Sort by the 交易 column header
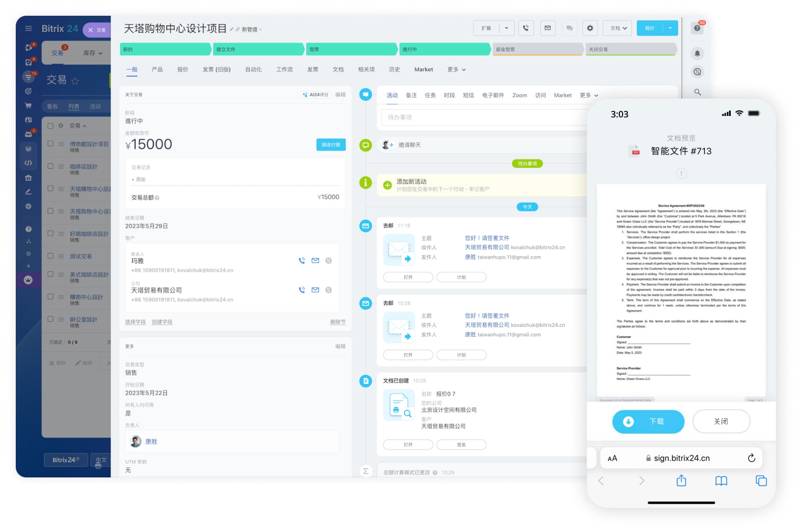This screenshot has height=532, width=800. 78,126
